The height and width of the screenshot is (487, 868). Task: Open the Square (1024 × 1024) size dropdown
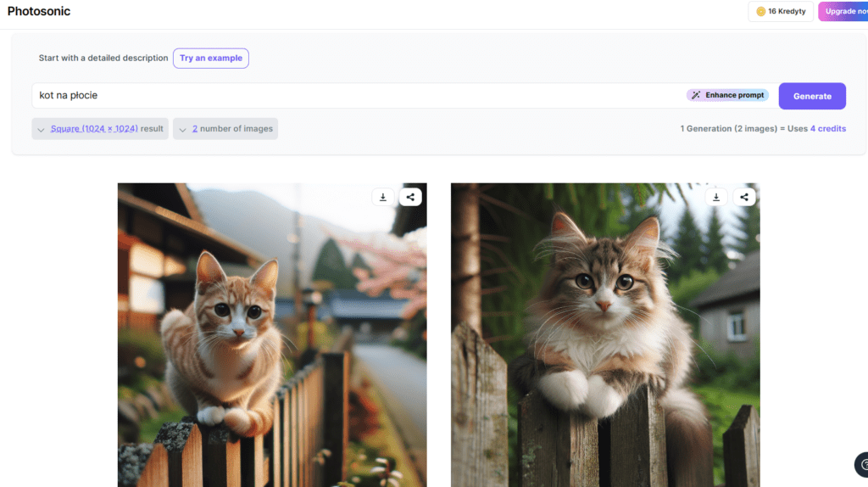[x=94, y=129]
